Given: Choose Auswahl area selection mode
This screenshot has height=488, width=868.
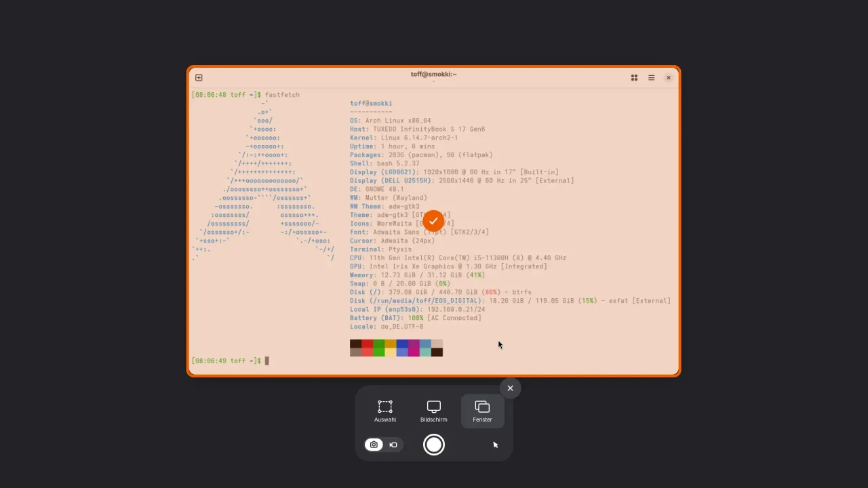Looking at the screenshot, I should click(385, 411).
